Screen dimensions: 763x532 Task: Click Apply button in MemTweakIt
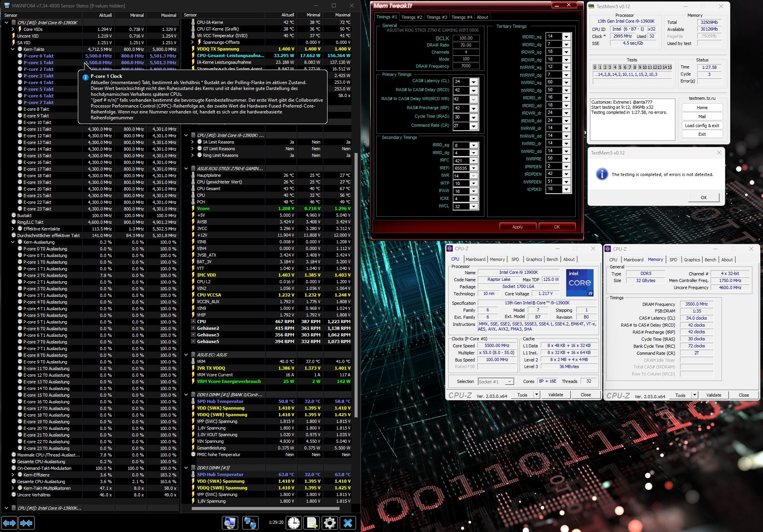click(x=517, y=227)
